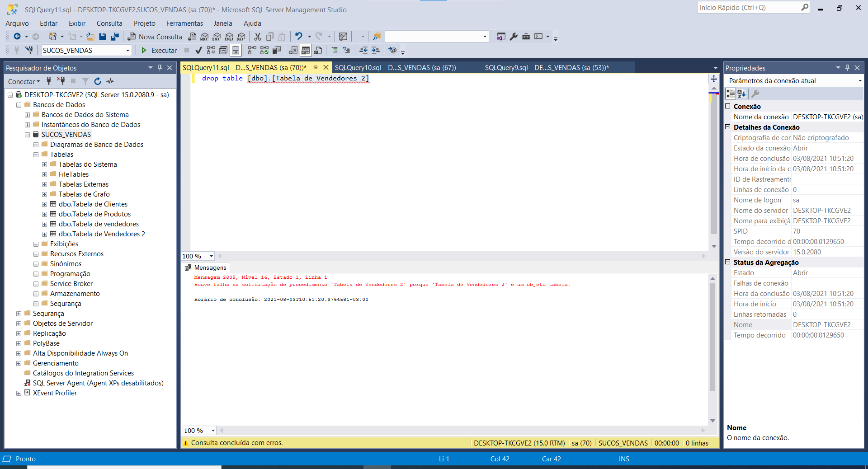Click the editor vertical scrollbar thumb
Screen dimensions: 868x469
coord(714,164)
